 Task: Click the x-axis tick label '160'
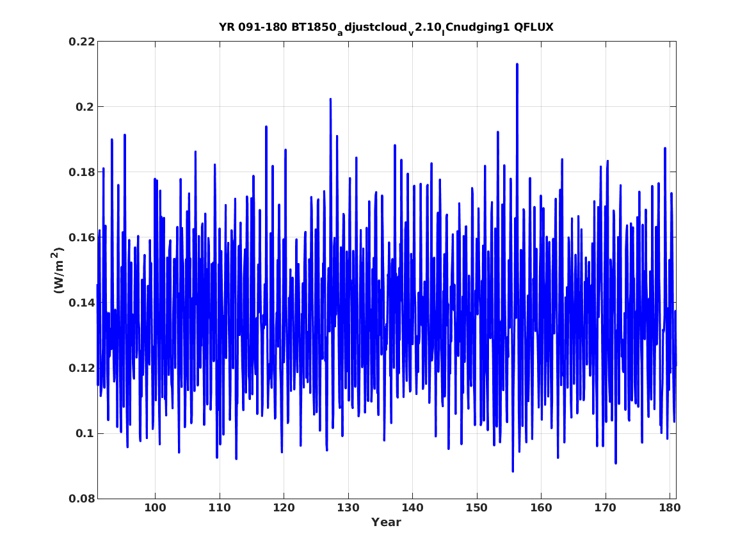click(541, 508)
